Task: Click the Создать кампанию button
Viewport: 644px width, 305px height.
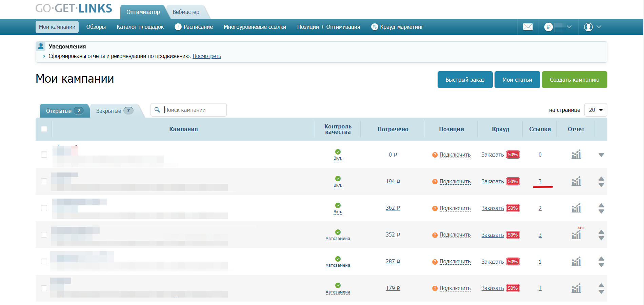Action: 574,80
